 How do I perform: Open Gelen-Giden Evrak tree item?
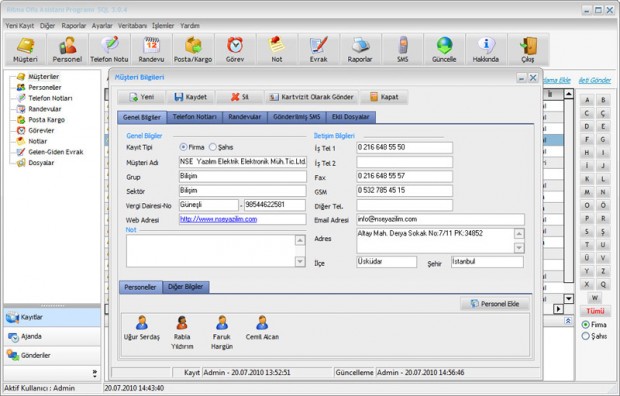tap(56, 152)
